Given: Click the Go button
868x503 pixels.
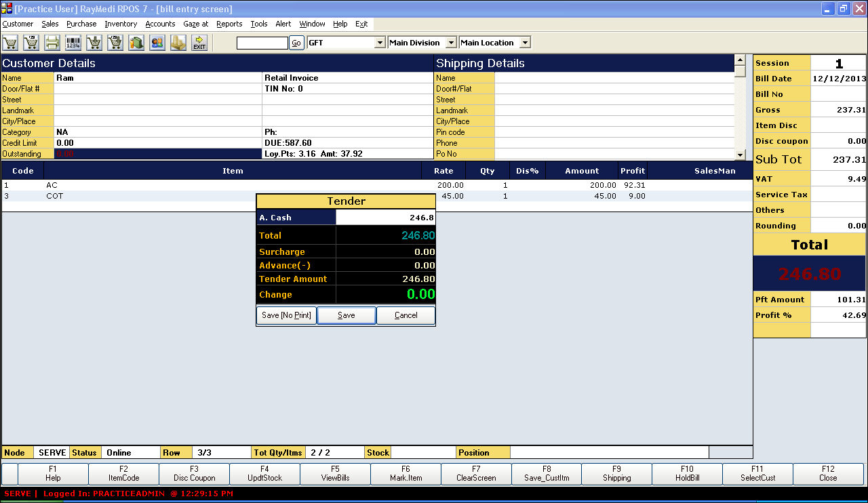Looking at the screenshot, I should 296,43.
